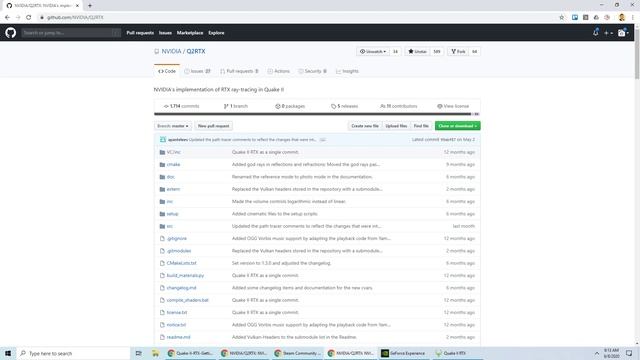
Task: Open the plus create-new dropdown in header
Action: coord(608,33)
